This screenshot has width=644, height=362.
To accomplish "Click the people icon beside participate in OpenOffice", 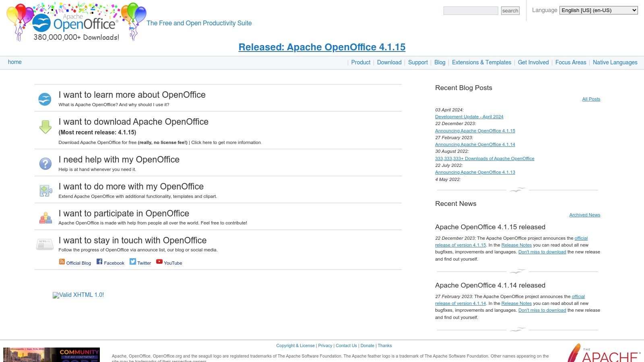I will click(45, 218).
